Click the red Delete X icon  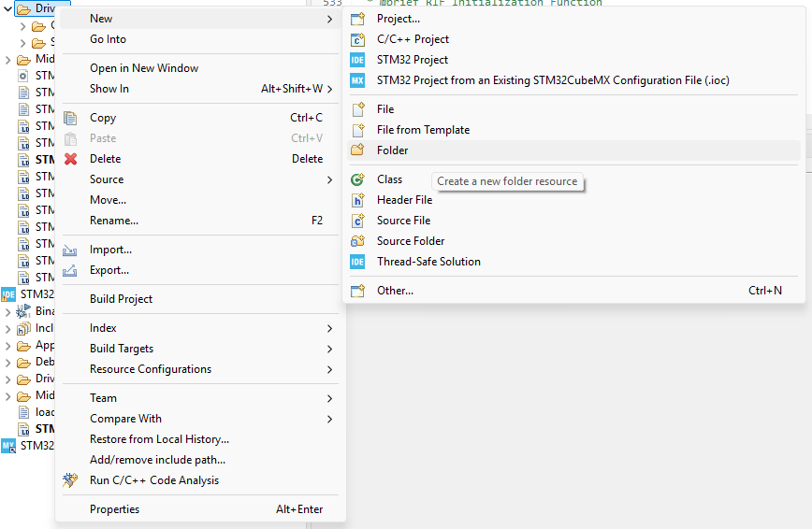[x=70, y=159]
